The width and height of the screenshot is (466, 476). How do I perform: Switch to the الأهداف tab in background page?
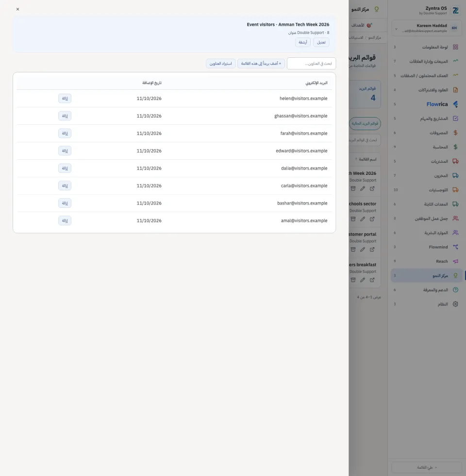(362, 25)
